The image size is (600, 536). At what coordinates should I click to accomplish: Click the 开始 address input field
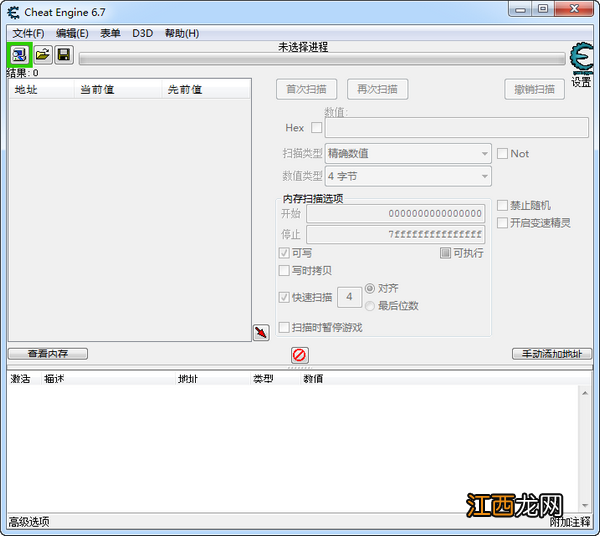tap(396, 213)
